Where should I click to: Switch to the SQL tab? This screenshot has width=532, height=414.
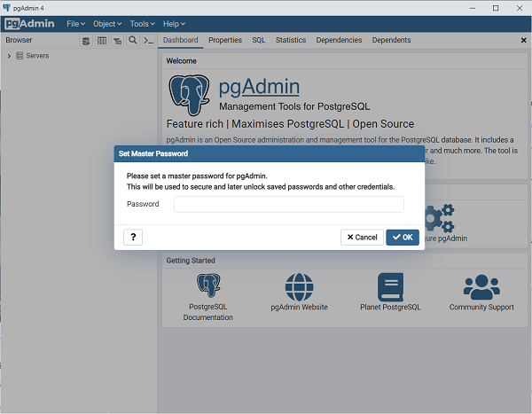click(259, 40)
